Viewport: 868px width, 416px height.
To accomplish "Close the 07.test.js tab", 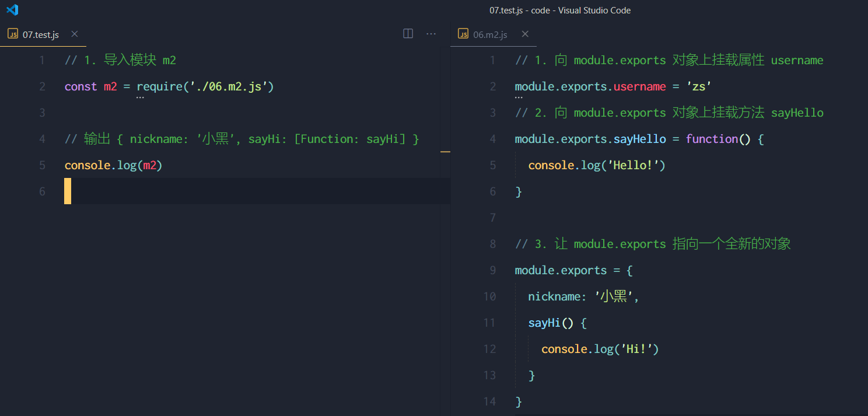I will pos(74,34).
